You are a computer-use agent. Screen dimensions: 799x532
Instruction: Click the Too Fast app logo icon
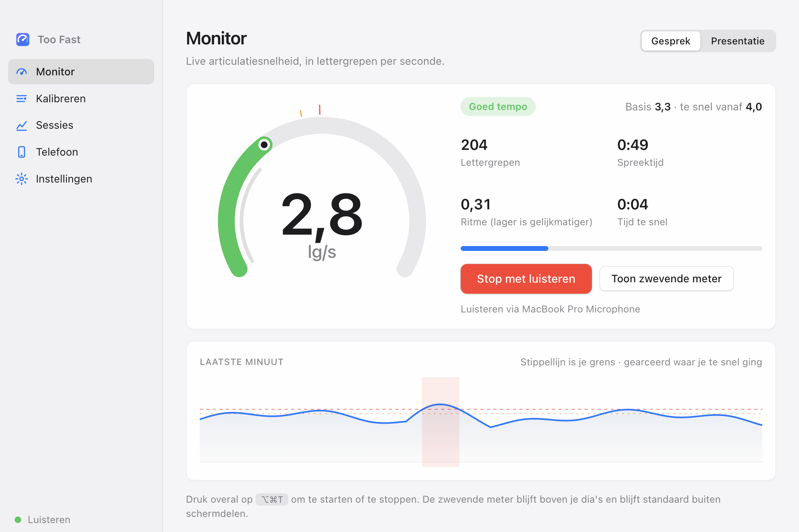point(23,40)
